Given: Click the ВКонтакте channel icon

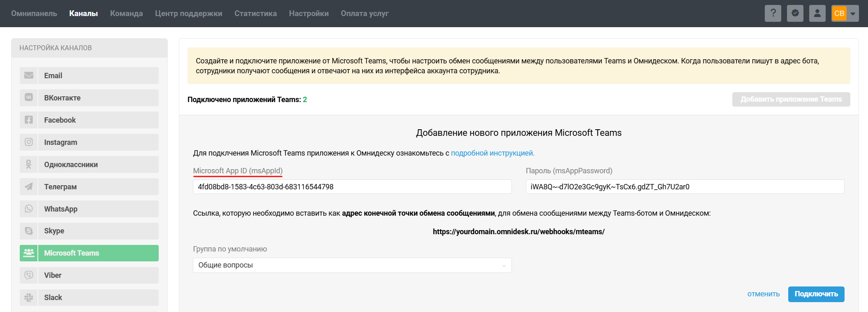Looking at the screenshot, I should point(29,98).
